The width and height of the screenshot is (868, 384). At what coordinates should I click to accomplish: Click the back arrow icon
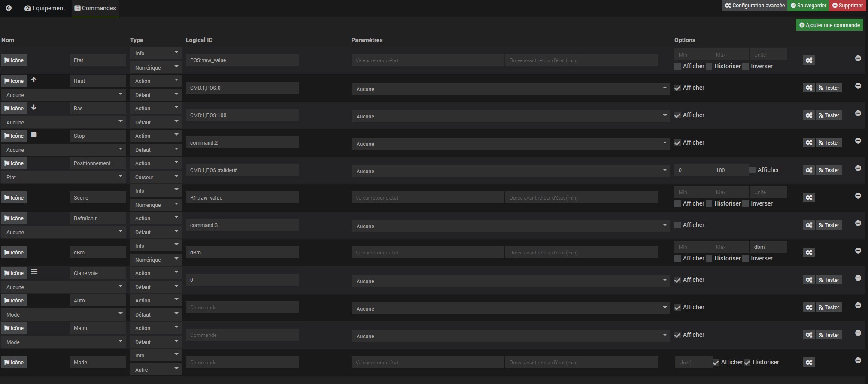point(9,8)
